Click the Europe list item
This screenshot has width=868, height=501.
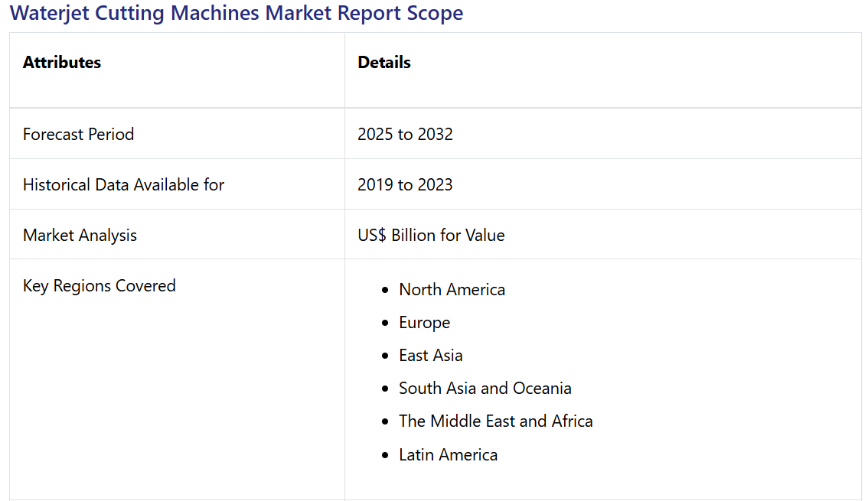pyautogui.click(x=424, y=323)
